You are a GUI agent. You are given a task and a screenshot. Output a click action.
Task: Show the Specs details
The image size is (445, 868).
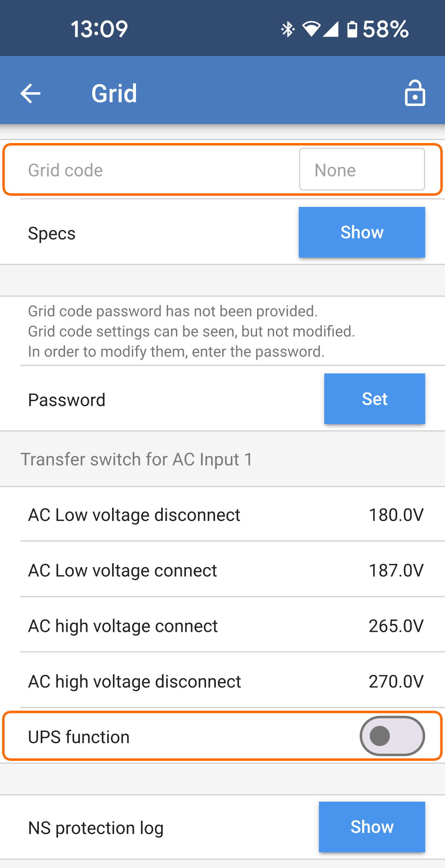click(x=362, y=232)
